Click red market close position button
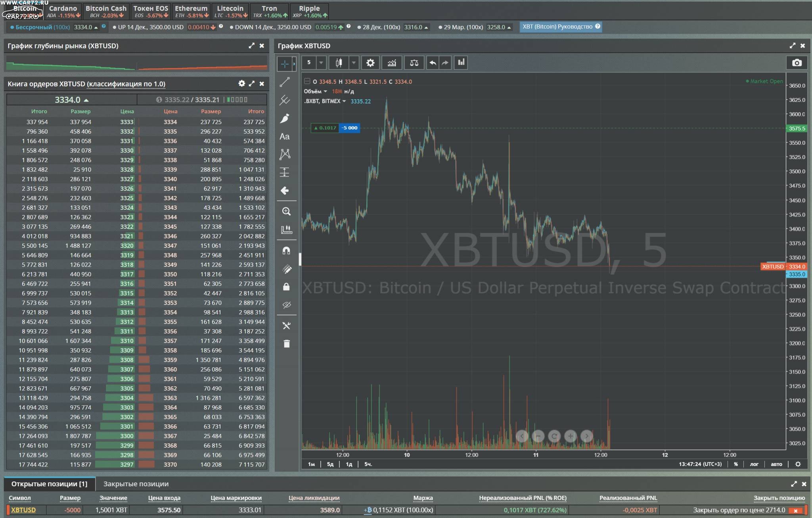The width and height of the screenshot is (812, 518). 796,510
